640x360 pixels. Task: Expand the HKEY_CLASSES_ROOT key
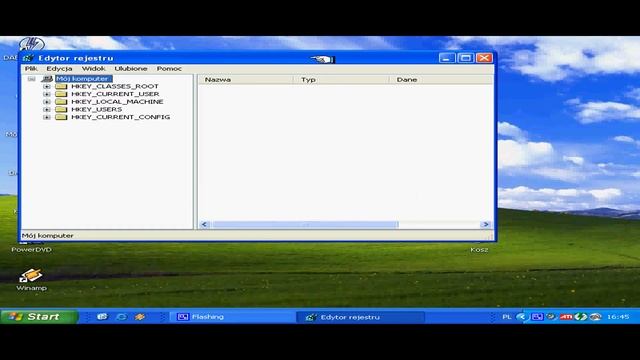coord(47,86)
